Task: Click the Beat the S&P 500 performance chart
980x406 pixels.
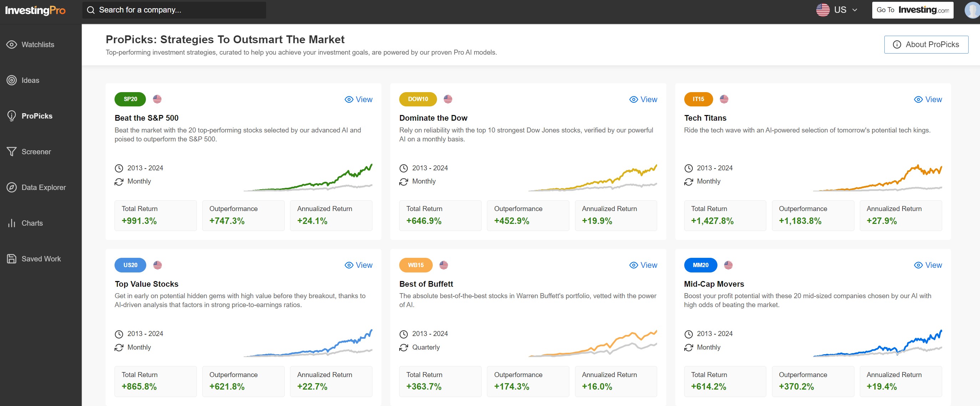Action: tap(308, 177)
